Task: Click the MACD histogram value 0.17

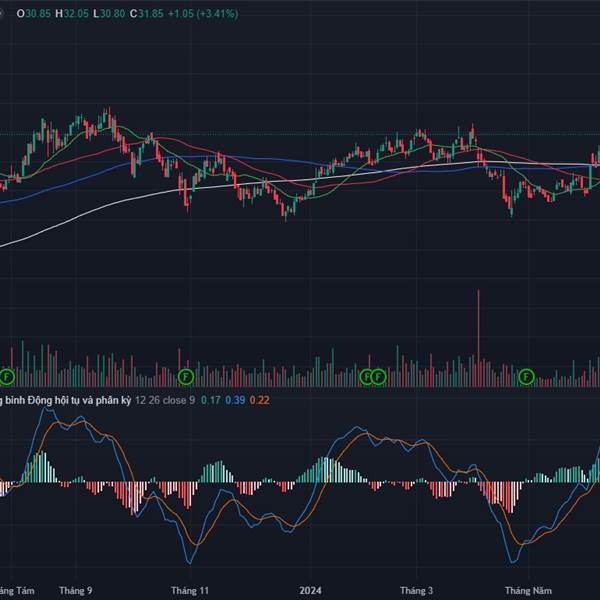Action: [211, 400]
